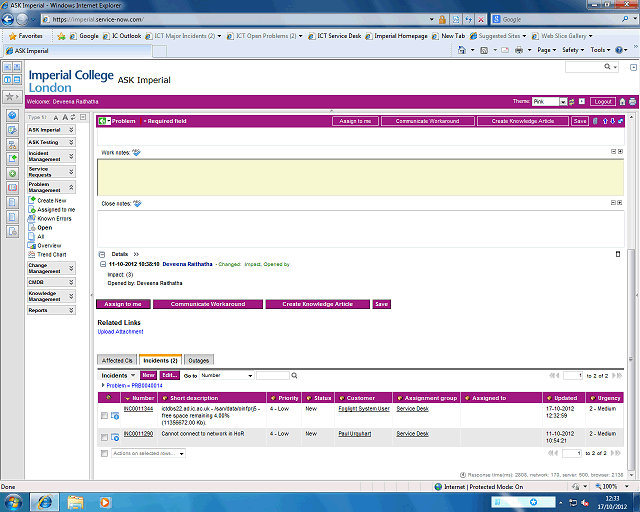Check the box next to Actions on selected rows
The height and width of the screenshot is (512, 640).
coord(104,453)
